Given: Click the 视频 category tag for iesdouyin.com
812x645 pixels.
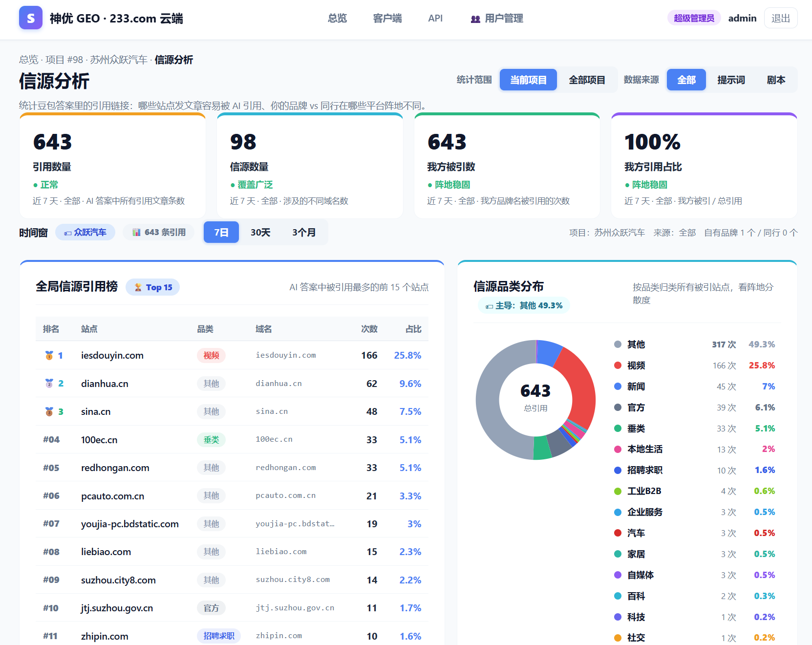Looking at the screenshot, I should (x=211, y=355).
